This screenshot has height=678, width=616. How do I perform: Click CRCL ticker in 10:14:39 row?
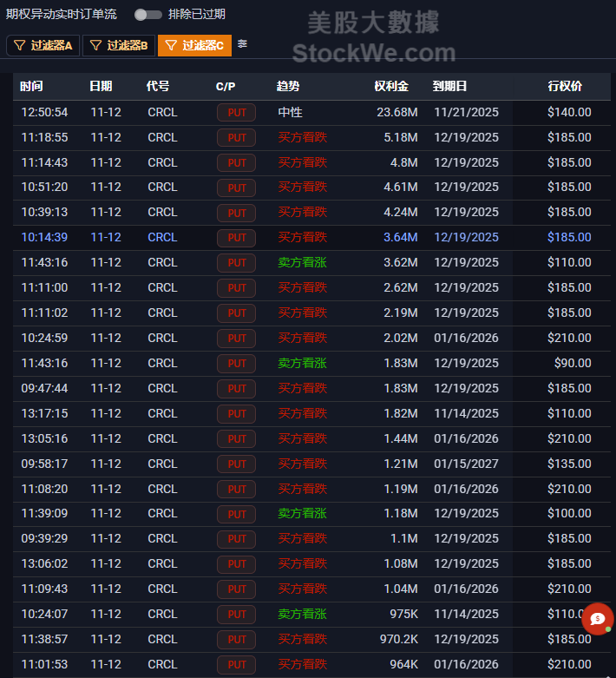(162, 238)
